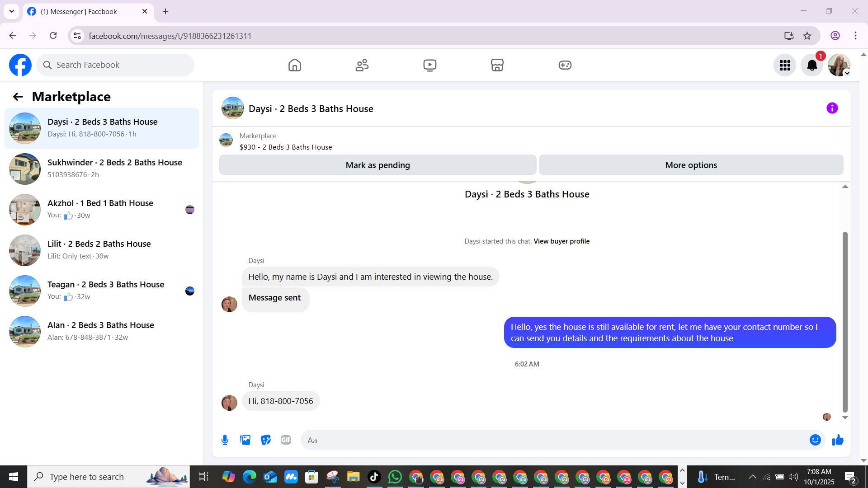Go back in the browser
The image size is (868, 488).
[12, 36]
